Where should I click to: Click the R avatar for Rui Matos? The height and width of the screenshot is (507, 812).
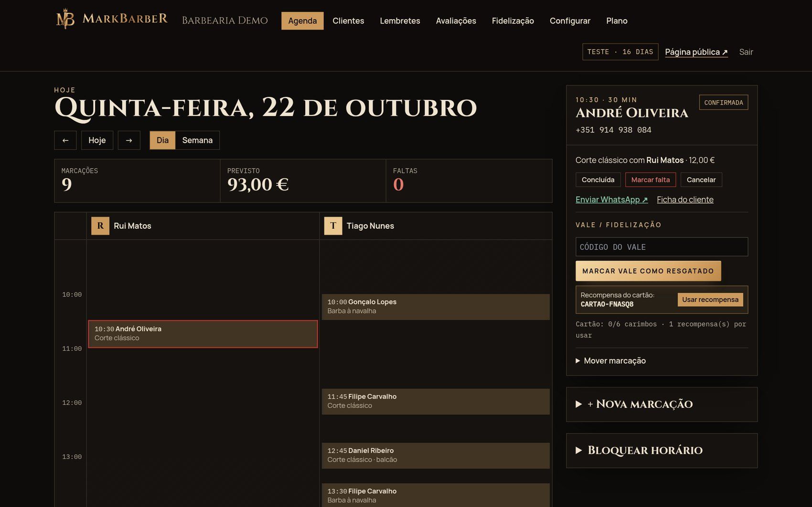(100, 226)
